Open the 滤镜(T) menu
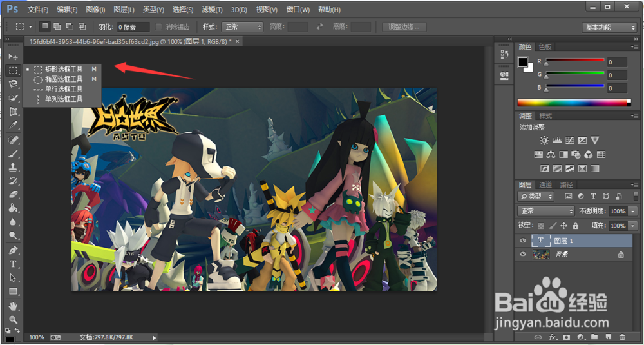This screenshot has width=644, height=345. pos(212,10)
